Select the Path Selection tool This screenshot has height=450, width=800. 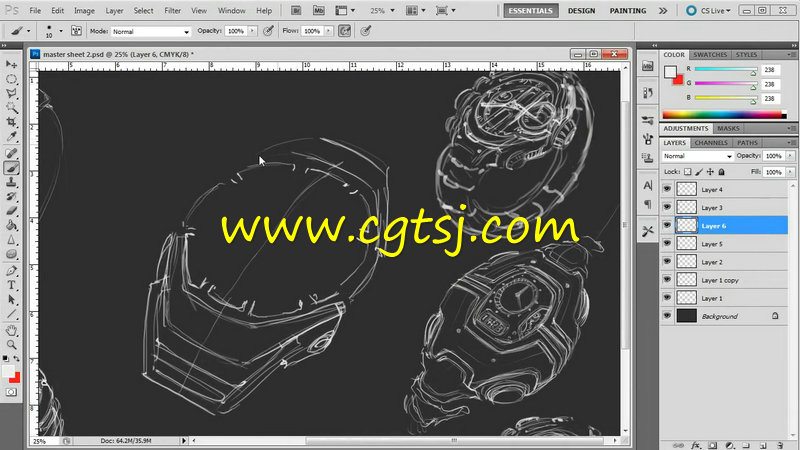(x=11, y=299)
